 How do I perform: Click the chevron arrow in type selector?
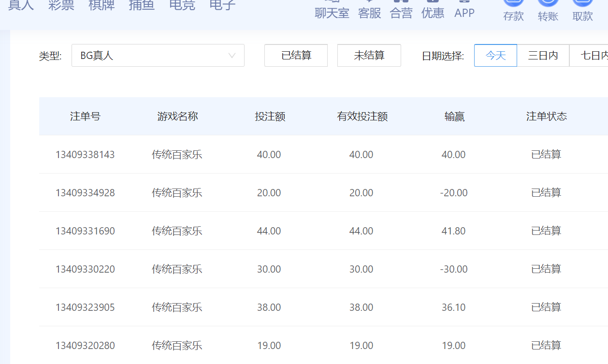coord(232,56)
